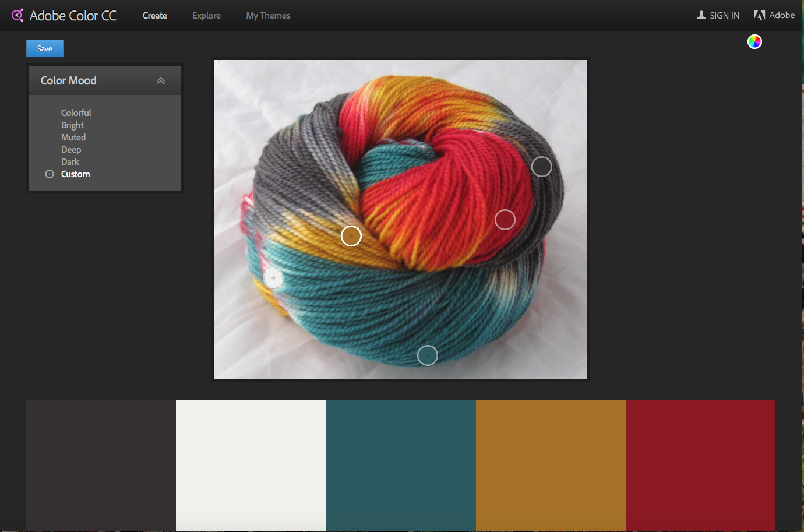Click the teal color picker marker near bottom
Screen dimensions: 804x532
pyautogui.click(x=428, y=355)
